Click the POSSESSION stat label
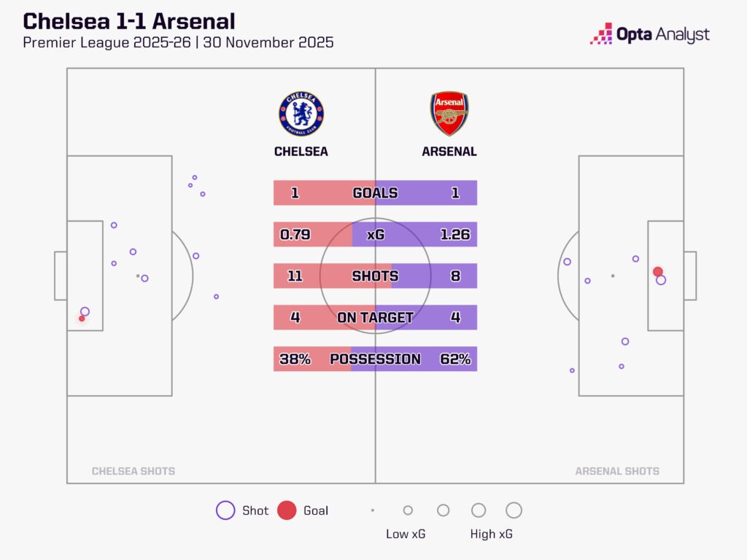The height and width of the screenshot is (560, 747). 375,359
